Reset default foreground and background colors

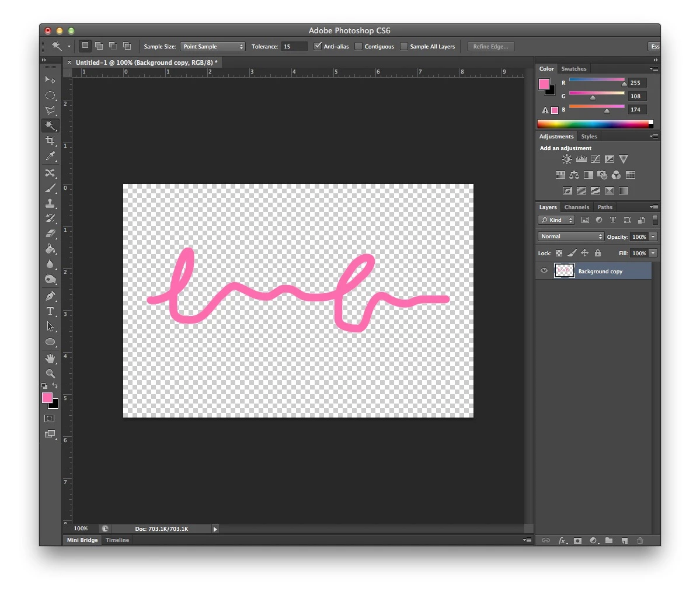click(44, 385)
